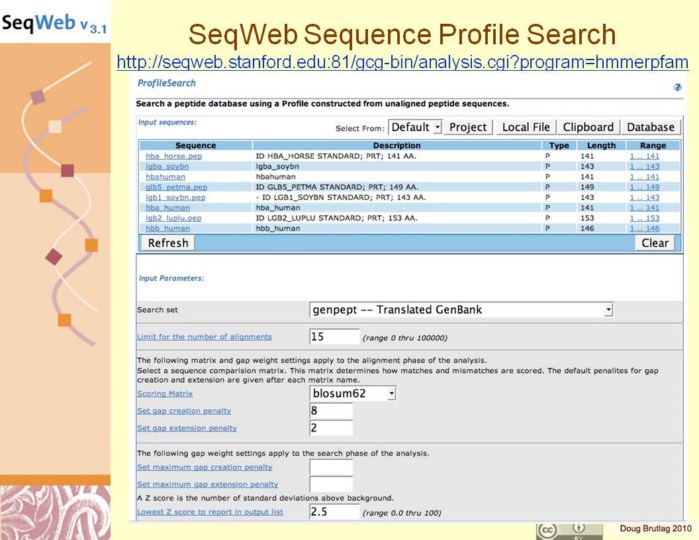Click the Project button
Image resolution: width=699 pixels, height=540 pixels.
(468, 127)
